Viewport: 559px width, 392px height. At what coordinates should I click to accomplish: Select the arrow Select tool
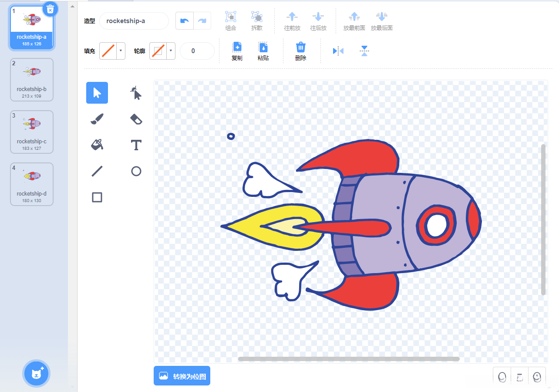97,93
